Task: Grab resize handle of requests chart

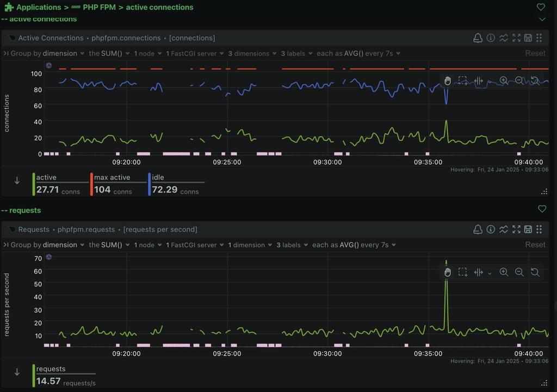Action: [x=544, y=383]
